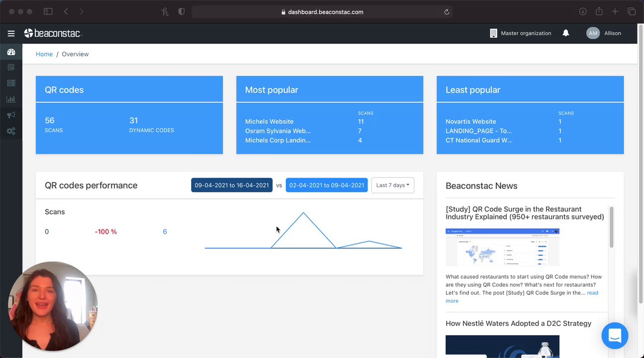644x358 pixels.
Task: Open the analytics bar chart sidebar icon
Action: pos(11,99)
